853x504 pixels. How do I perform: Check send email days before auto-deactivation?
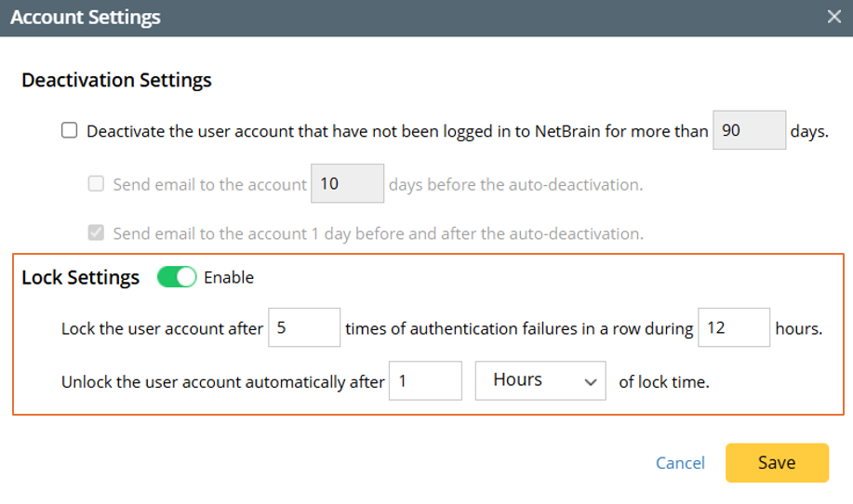[x=96, y=184]
